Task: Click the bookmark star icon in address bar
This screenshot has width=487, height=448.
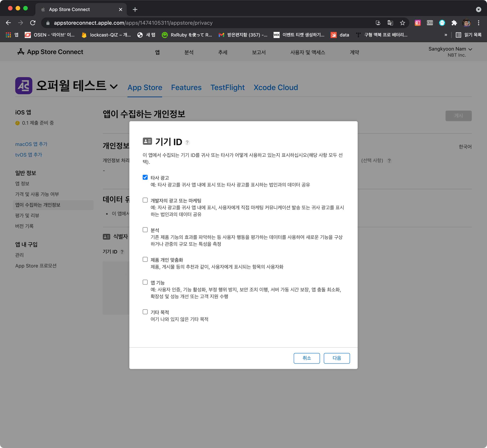Action: (402, 23)
